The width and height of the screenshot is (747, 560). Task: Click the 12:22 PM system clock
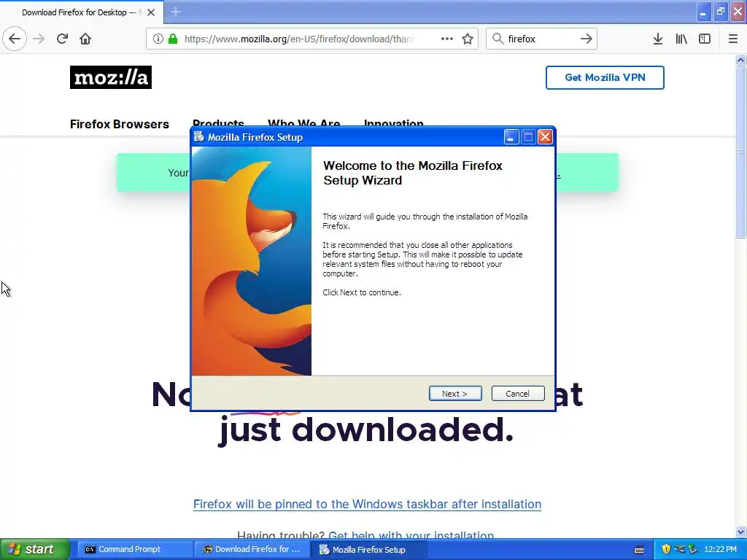click(720, 549)
